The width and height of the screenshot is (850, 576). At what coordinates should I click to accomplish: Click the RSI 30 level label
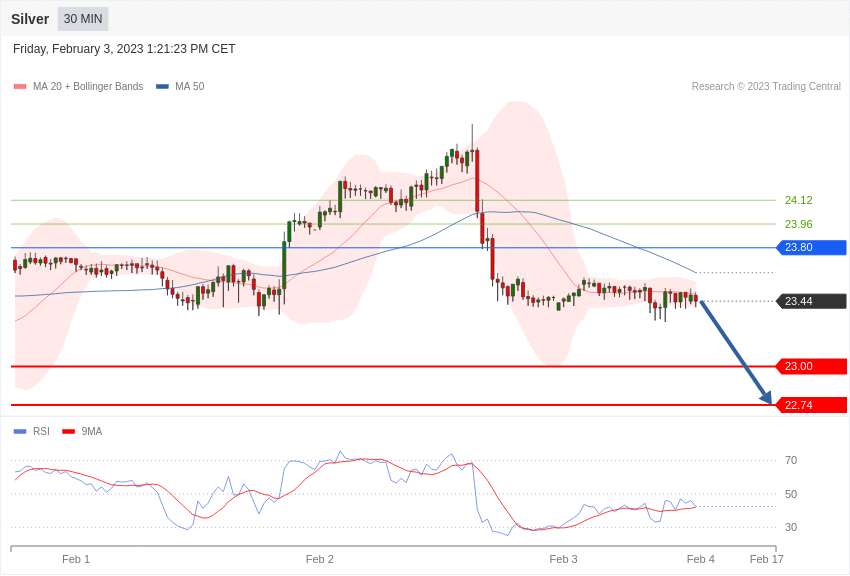[x=791, y=527]
